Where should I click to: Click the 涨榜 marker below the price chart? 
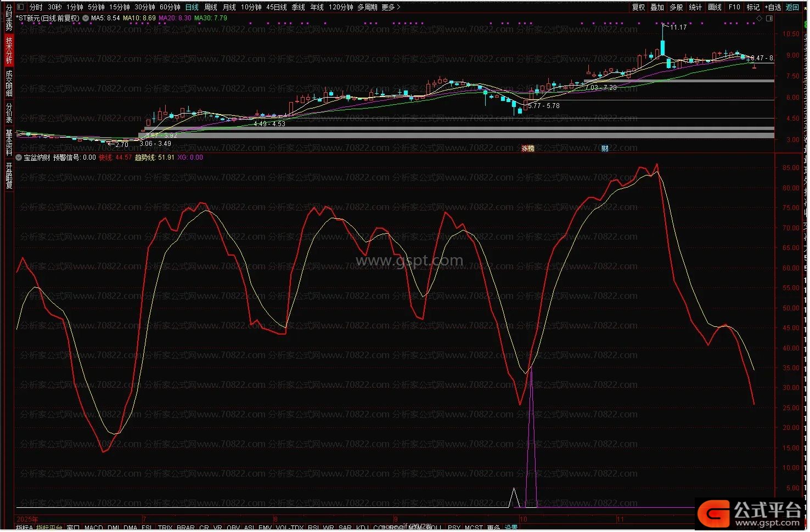[527, 149]
